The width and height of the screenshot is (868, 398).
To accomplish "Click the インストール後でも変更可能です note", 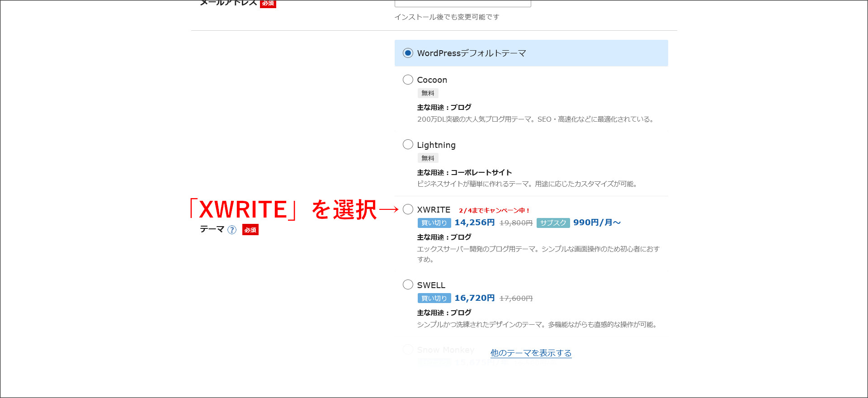I will 447,17.
